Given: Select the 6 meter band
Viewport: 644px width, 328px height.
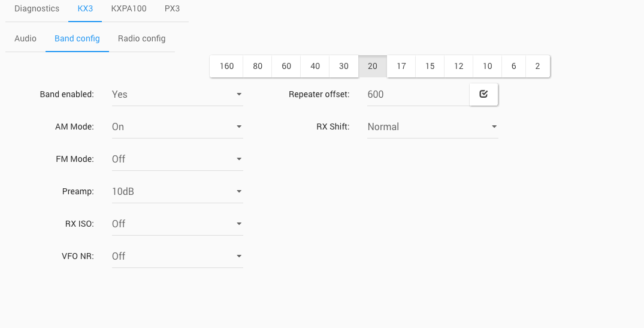Looking at the screenshot, I should click(x=514, y=66).
